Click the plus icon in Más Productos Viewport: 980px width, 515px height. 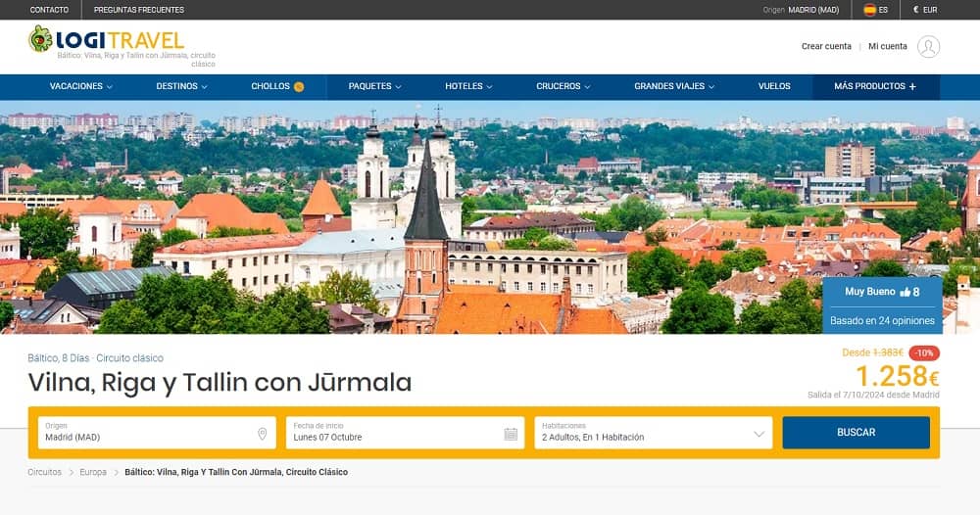point(912,87)
